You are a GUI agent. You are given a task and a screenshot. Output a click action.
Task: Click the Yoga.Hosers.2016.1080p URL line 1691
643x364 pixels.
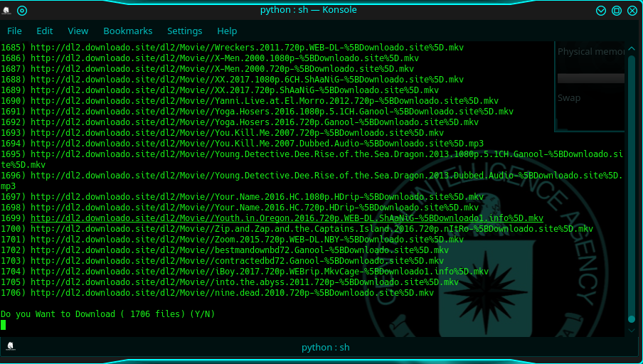point(272,112)
